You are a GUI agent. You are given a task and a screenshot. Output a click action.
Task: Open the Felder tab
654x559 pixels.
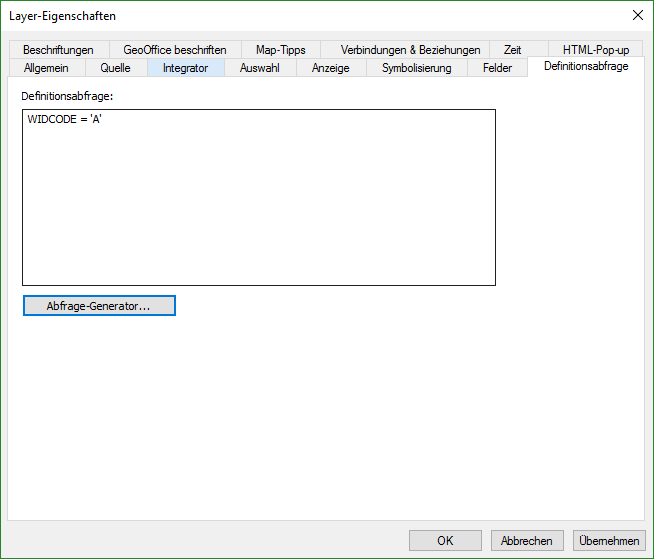tap(497, 68)
